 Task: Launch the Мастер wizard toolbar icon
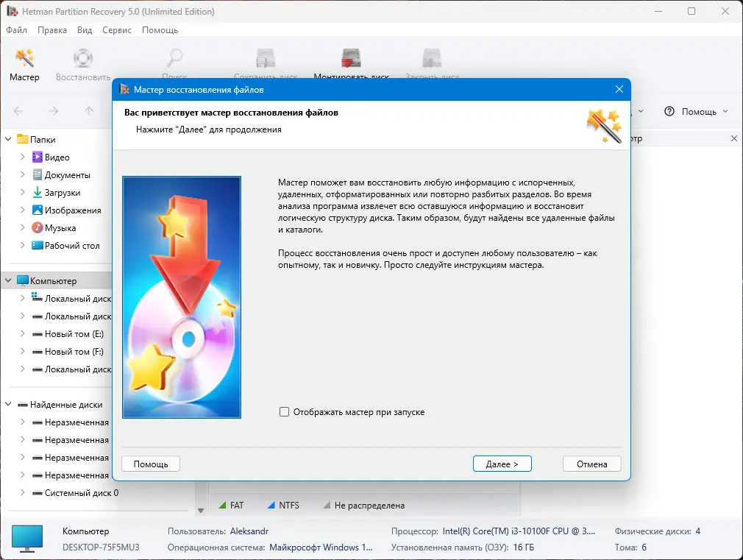pyautogui.click(x=24, y=58)
